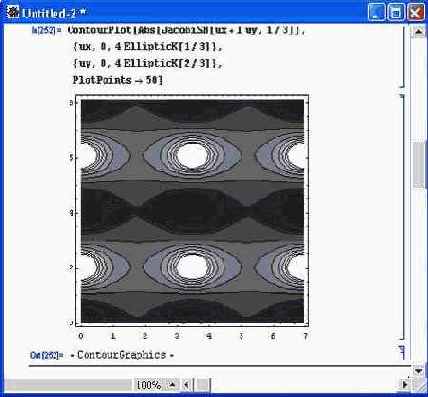
Task: Select the ContourPlot input cell bracket
Action: point(403,57)
